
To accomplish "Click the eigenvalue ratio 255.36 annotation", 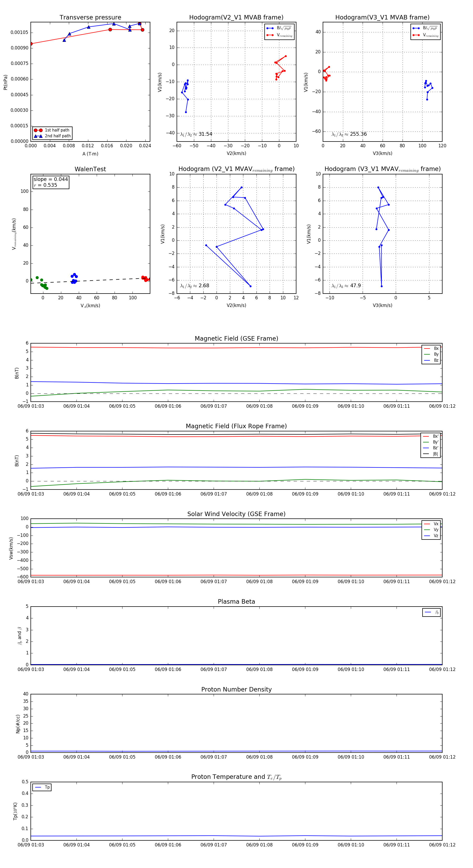I will (x=349, y=134).
